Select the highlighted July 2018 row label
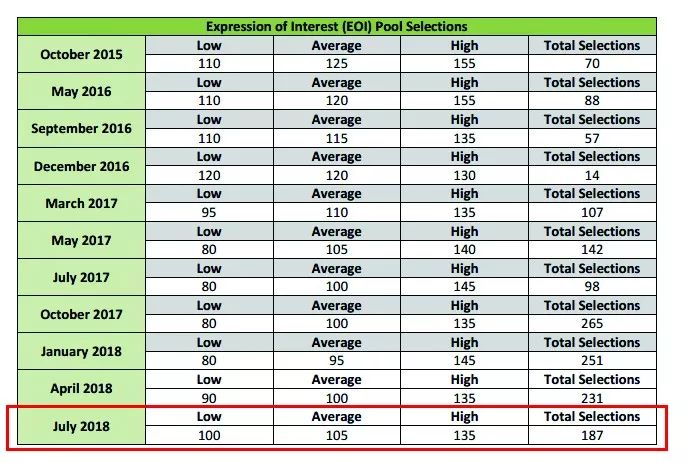The height and width of the screenshot is (463, 687). pos(82,426)
